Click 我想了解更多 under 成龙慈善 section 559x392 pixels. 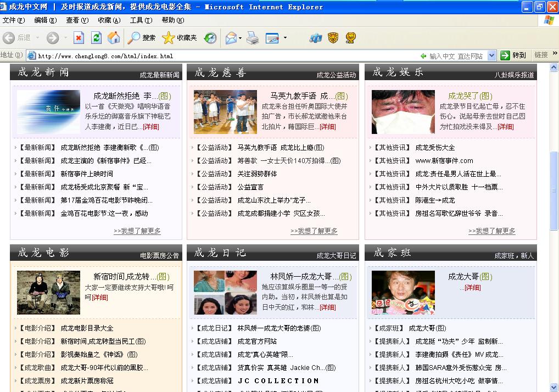click(314, 231)
